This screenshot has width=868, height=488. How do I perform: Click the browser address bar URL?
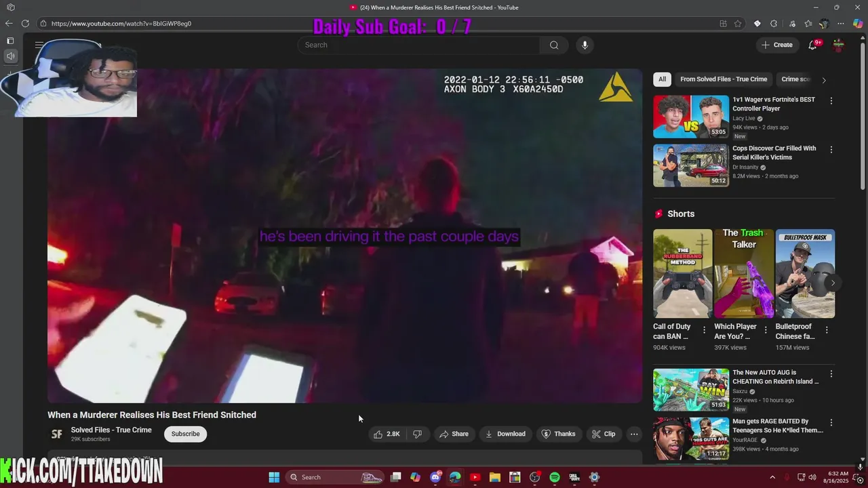pyautogui.click(x=121, y=23)
